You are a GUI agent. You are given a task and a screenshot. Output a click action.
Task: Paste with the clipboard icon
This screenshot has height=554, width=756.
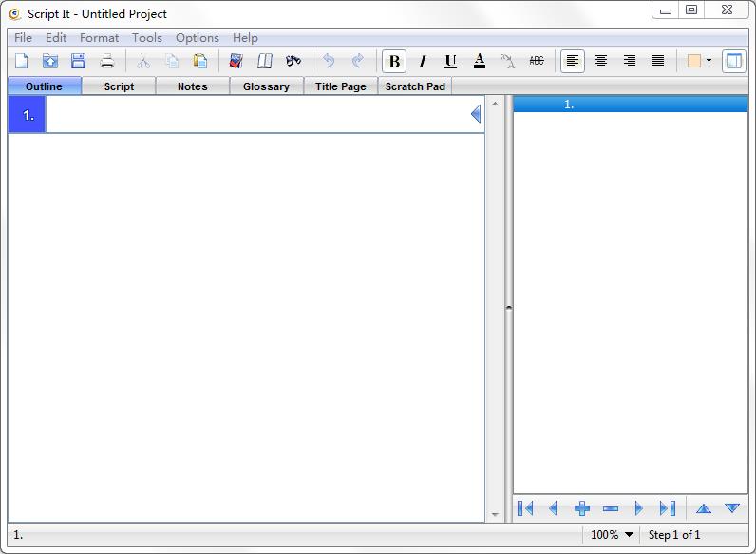click(x=200, y=61)
